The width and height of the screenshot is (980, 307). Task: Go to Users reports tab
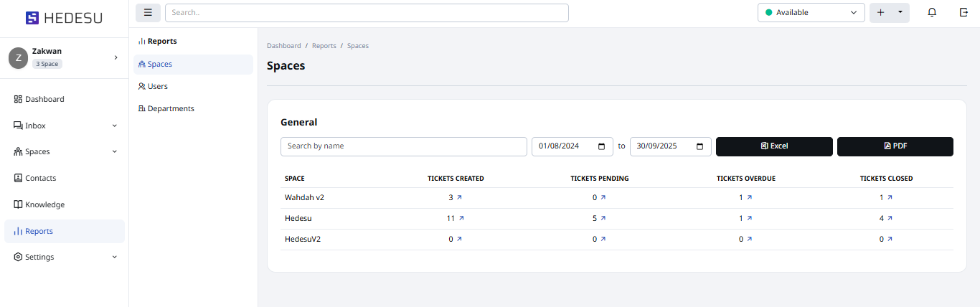point(157,86)
